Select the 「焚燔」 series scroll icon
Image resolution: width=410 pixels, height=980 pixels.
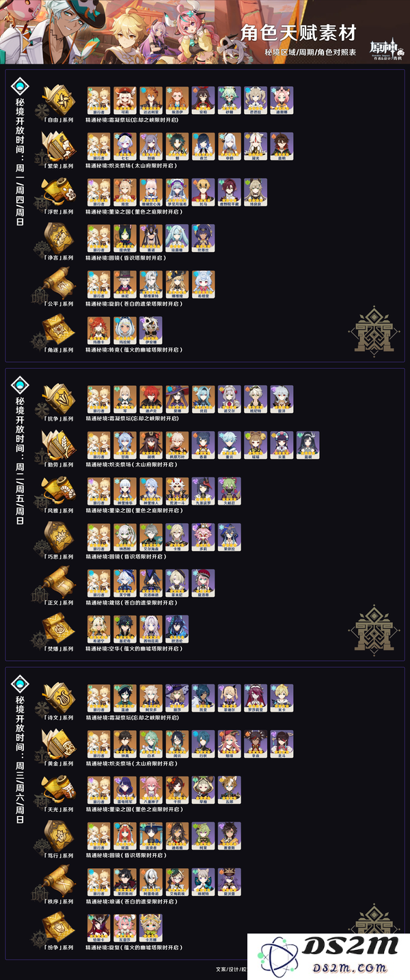coord(59,629)
